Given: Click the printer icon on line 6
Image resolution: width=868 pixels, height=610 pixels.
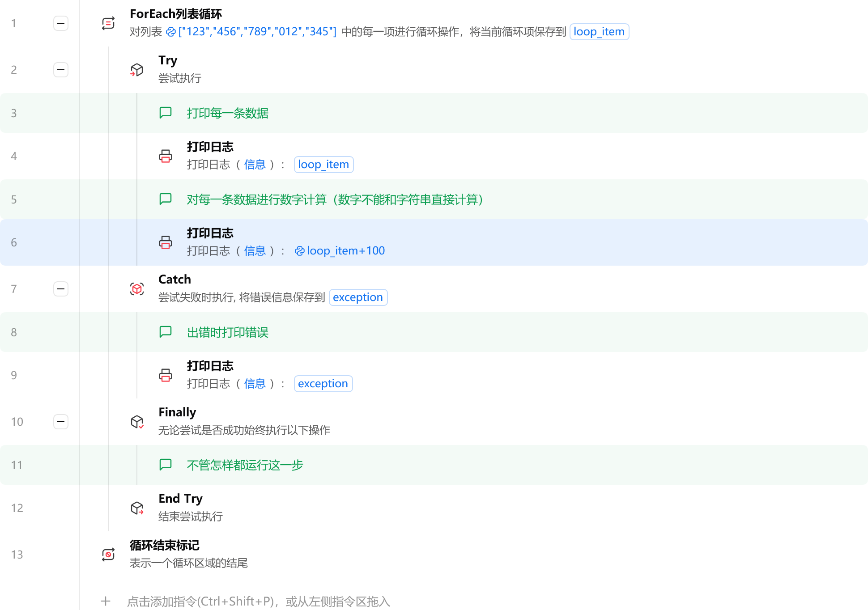Looking at the screenshot, I should [166, 242].
